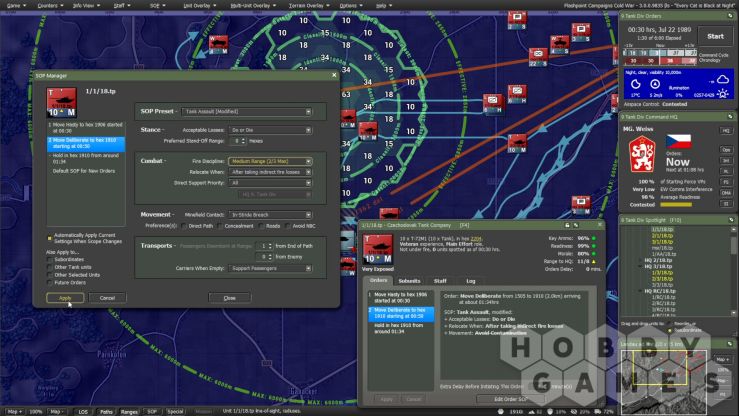Viewport: 739px width, 416px height.
Task: Click the Spotlight panel vertical scrollbar
Action: (x=733, y=271)
